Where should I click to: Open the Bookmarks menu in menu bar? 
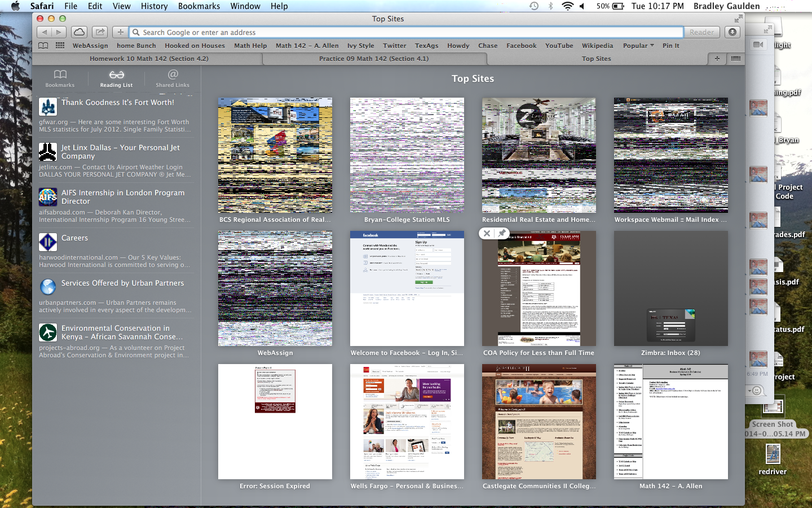tap(199, 6)
